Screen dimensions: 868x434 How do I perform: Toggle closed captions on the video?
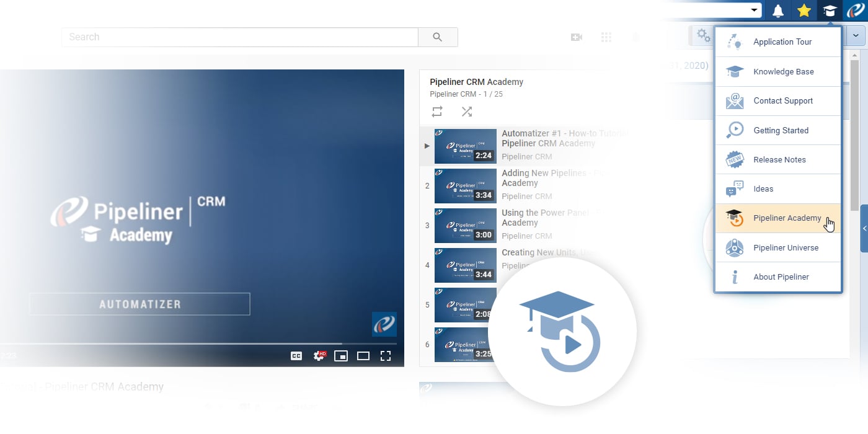click(x=296, y=356)
